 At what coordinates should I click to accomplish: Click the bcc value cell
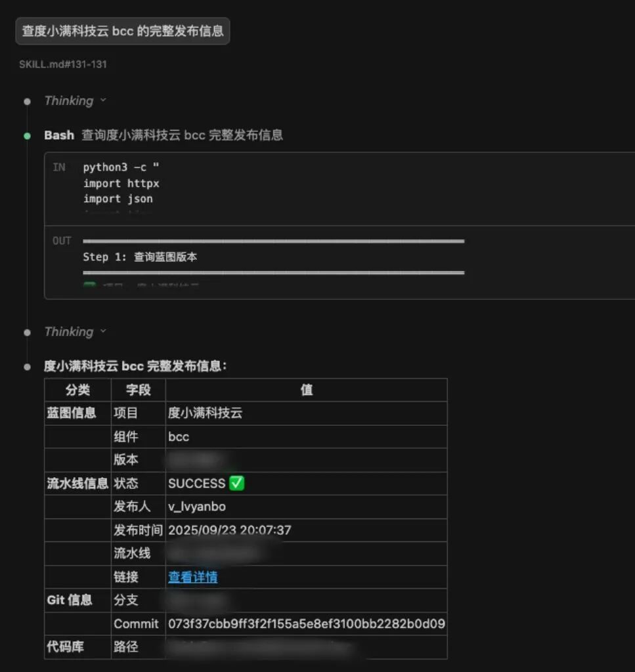click(306, 436)
